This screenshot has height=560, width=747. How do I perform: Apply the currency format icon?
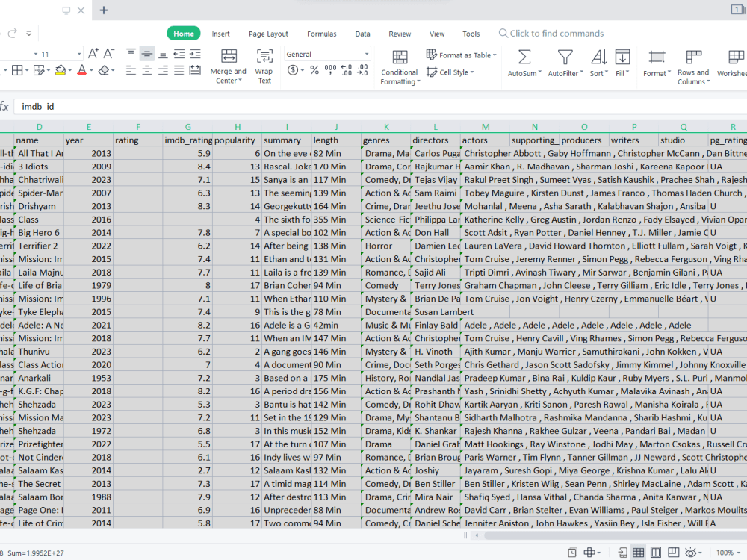click(293, 70)
